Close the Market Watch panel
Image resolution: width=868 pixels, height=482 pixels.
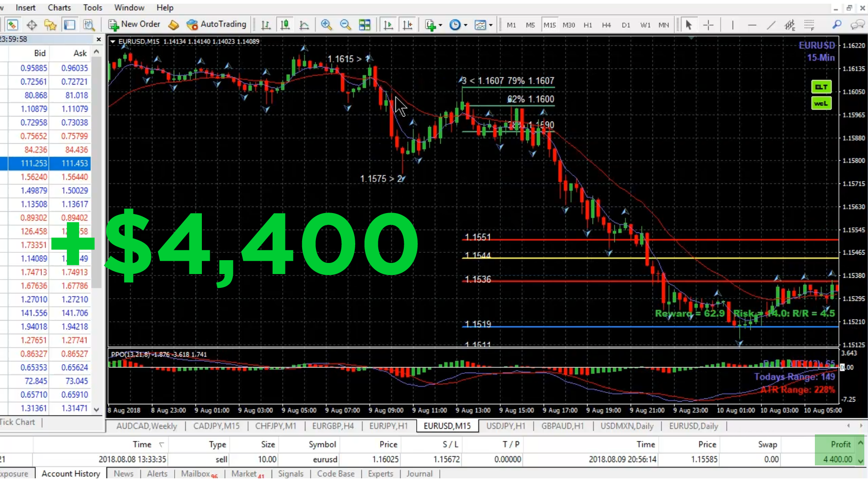coord(98,39)
